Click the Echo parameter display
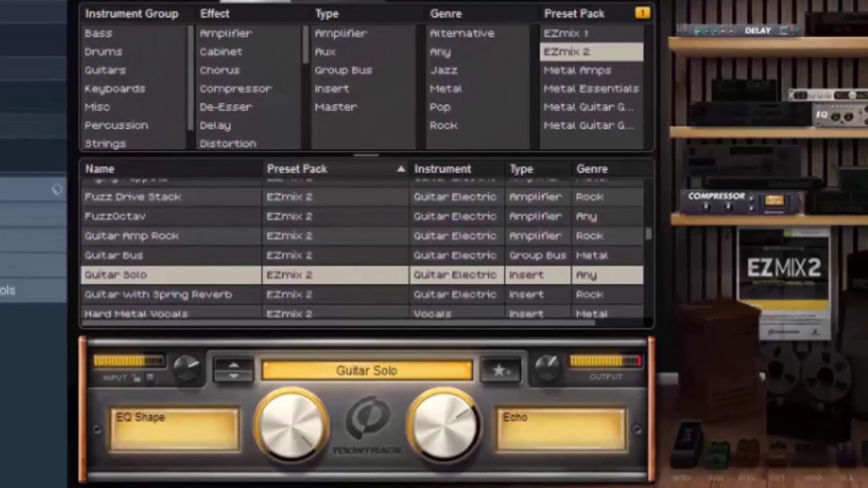This screenshot has height=488, width=868. click(x=561, y=429)
